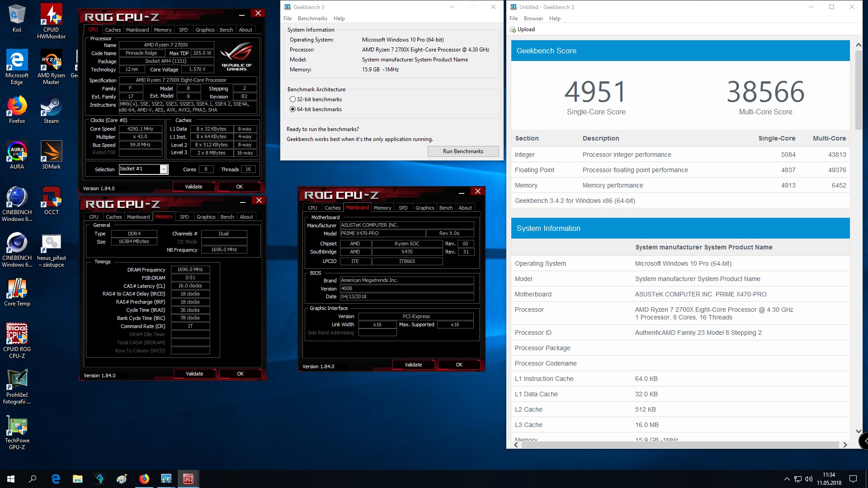Image resolution: width=868 pixels, height=488 pixels.
Task: Click Upload in Geekbench results toolbar
Action: click(523, 29)
